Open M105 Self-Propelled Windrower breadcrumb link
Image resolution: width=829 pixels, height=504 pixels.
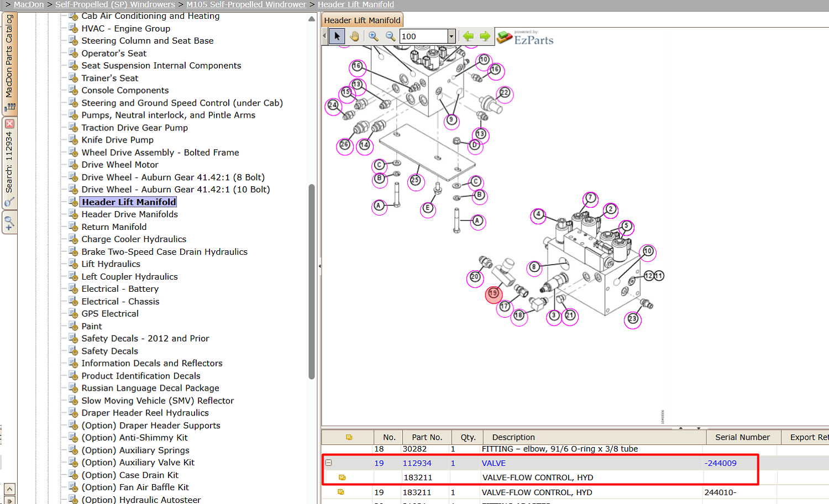click(246, 4)
